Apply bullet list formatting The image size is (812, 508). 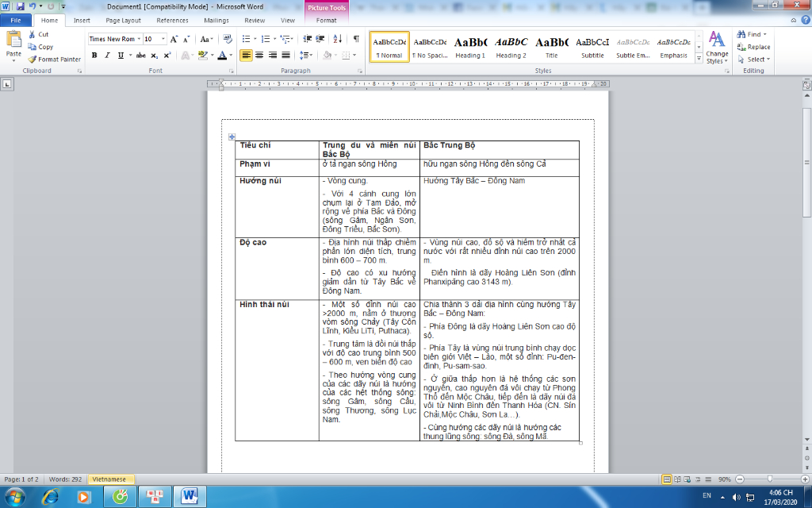[246, 39]
